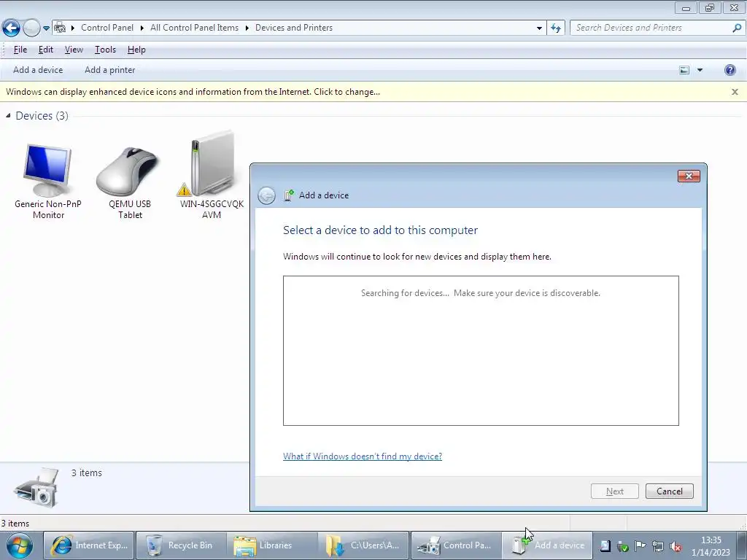Click the search magnifier icon
Screen dimensions: 747x560
coord(737,28)
